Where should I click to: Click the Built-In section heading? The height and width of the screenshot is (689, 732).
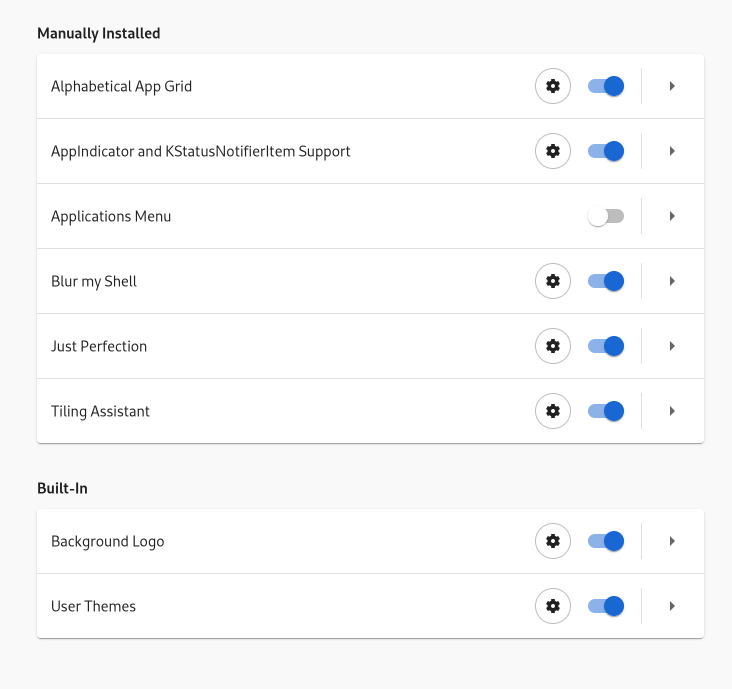point(62,488)
